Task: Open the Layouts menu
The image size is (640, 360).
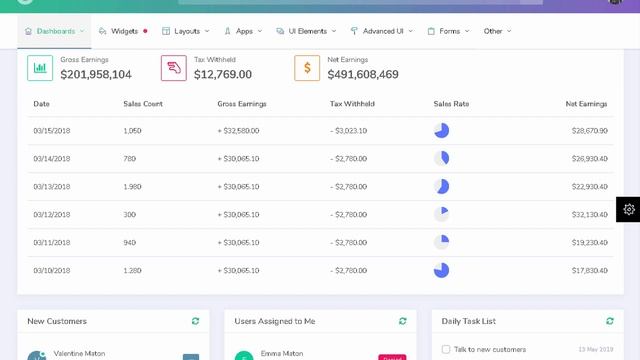Action: pyautogui.click(x=186, y=31)
